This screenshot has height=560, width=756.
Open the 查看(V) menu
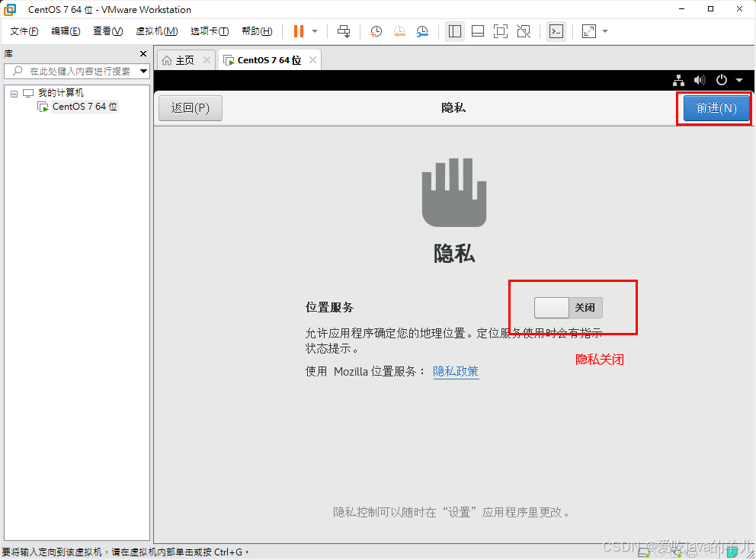[107, 31]
